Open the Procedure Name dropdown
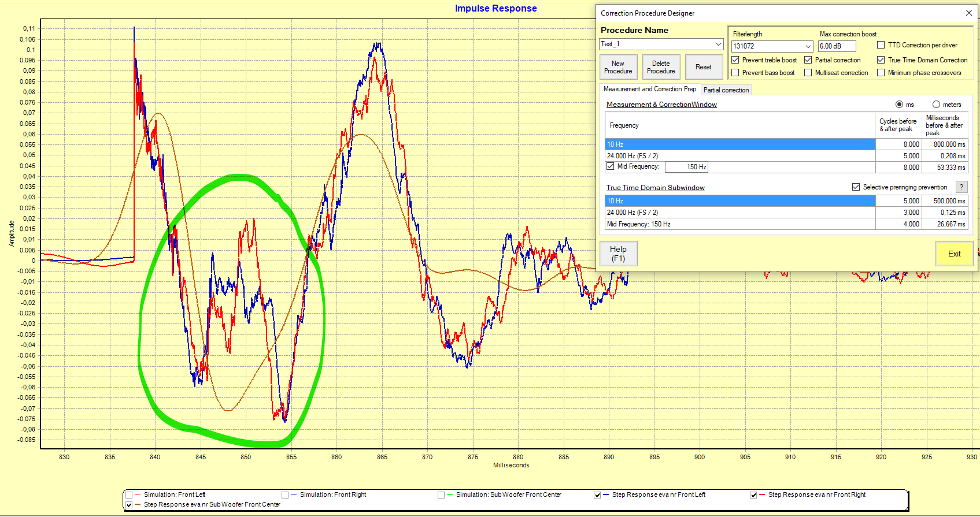Screen dimensions: 980x517 pyautogui.click(x=718, y=44)
